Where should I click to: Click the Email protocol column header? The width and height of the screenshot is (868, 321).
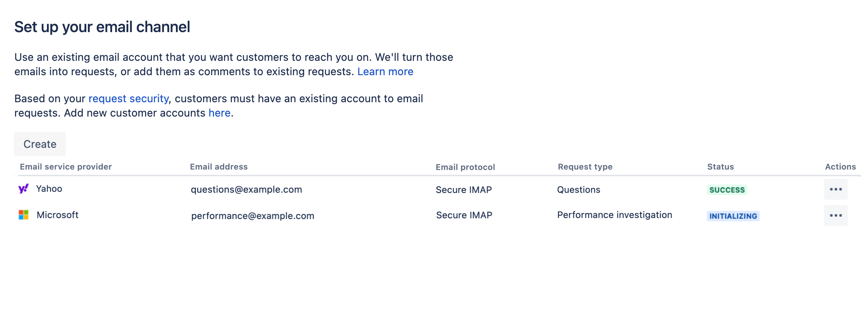tap(465, 167)
